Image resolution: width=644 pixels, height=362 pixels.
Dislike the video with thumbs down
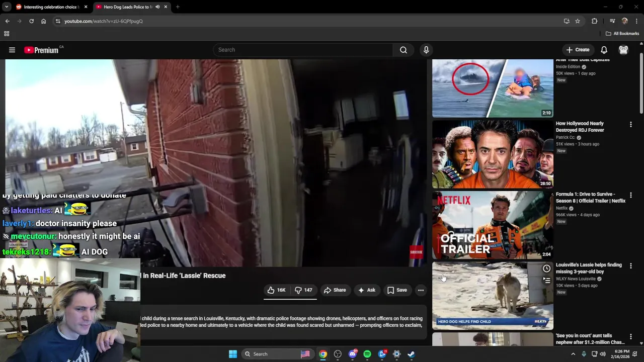[303, 290]
